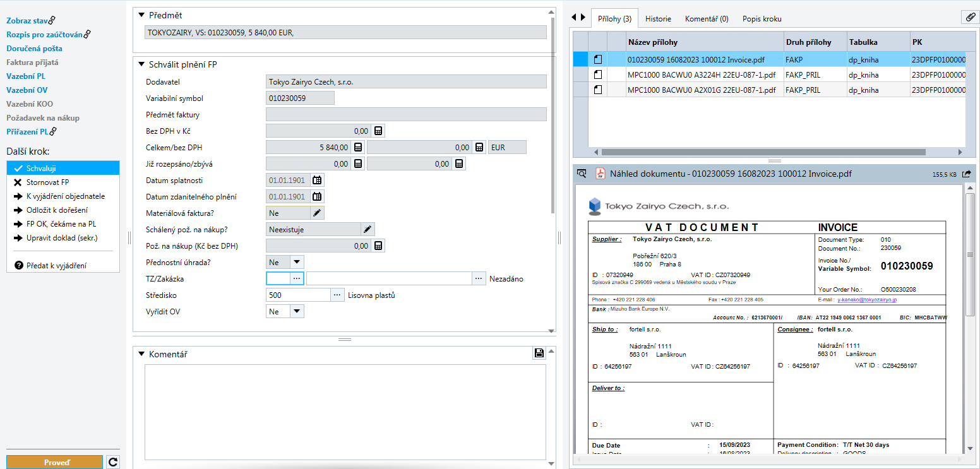980x469 pixels.
Task: Select the Schvaluji next step
Action: tap(63, 169)
